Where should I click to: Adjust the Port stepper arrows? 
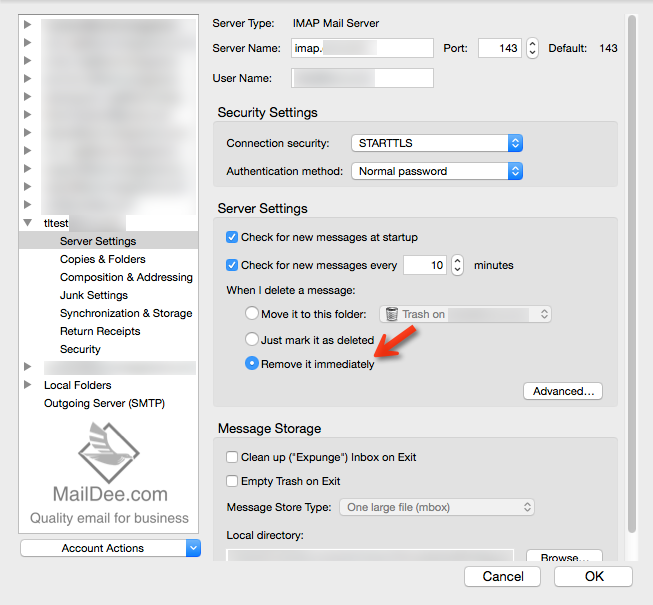coord(532,48)
